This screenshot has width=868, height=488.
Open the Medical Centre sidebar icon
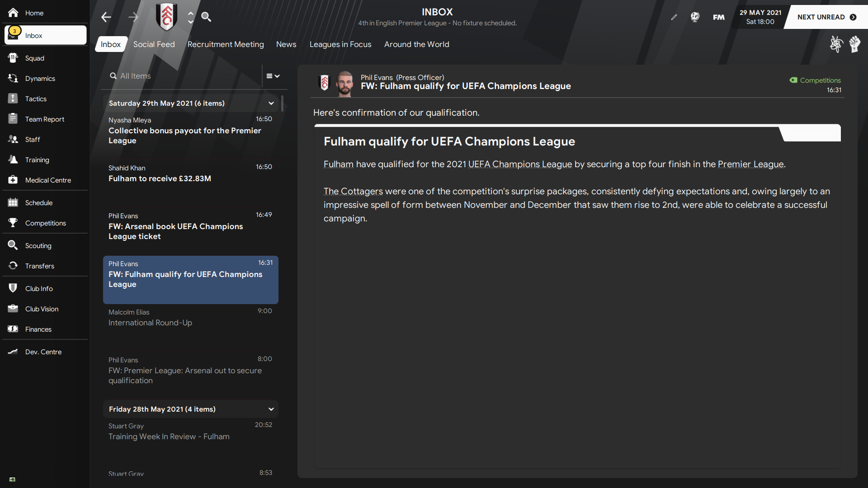tap(13, 180)
